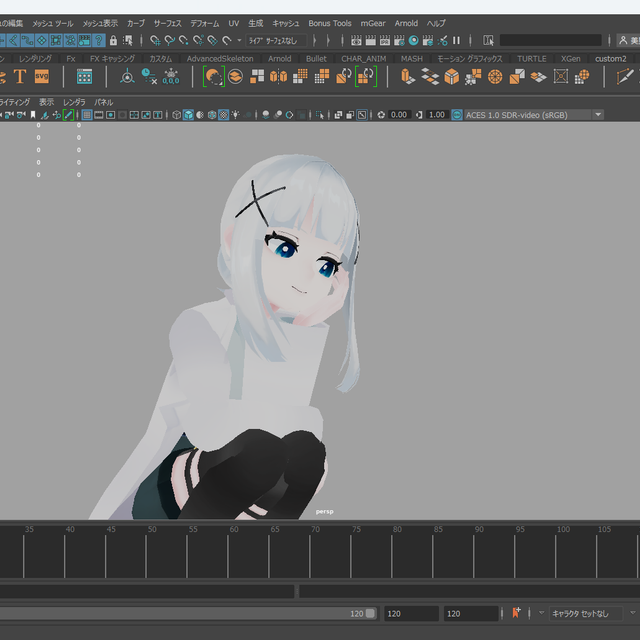
Task: Open the キャラクタ セットなし character set dropdown
Action: pyautogui.click(x=586, y=613)
